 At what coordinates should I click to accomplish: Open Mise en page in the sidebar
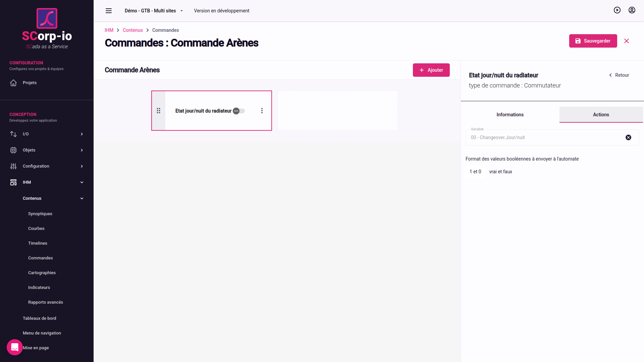click(x=36, y=348)
